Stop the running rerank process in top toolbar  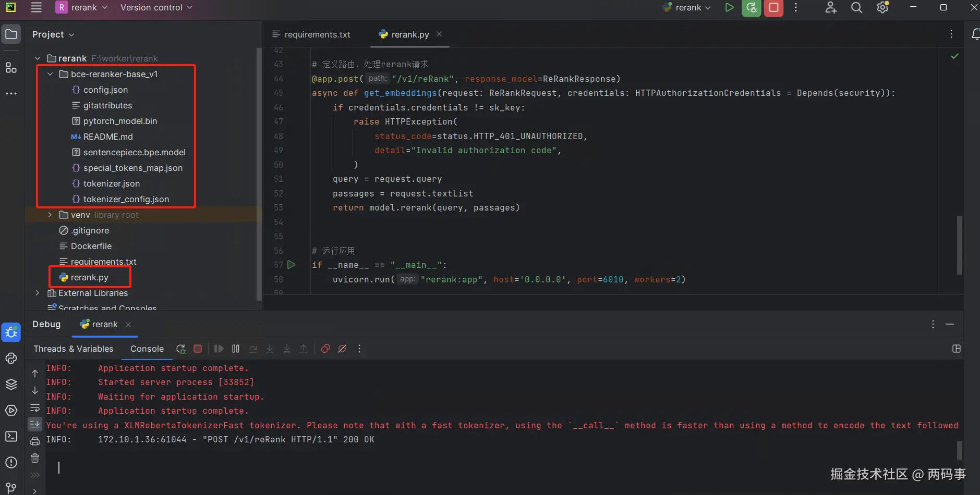pyautogui.click(x=774, y=7)
